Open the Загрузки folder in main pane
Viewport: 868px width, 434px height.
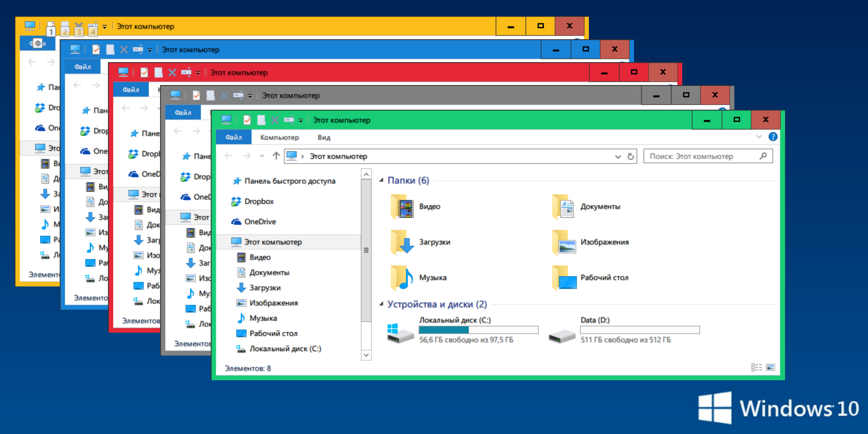point(403,242)
